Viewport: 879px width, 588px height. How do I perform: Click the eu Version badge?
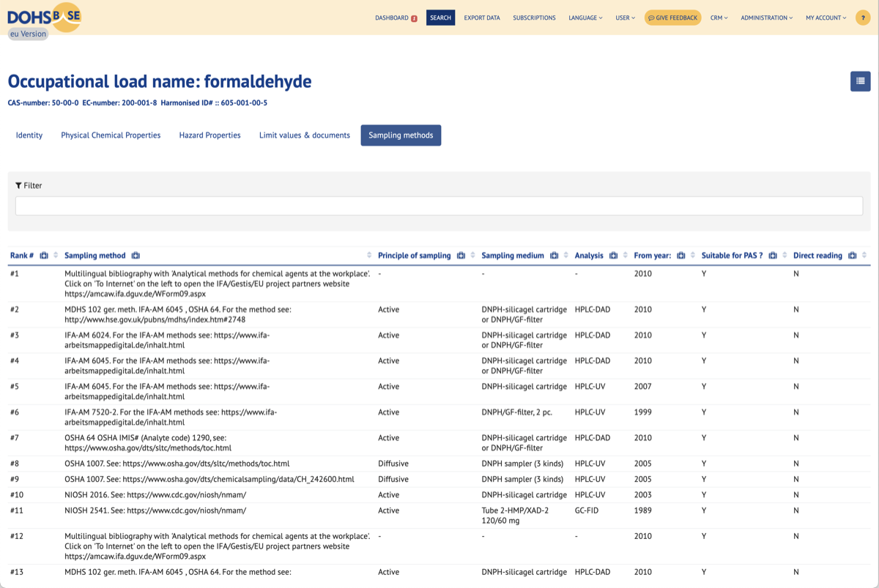tap(28, 34)
